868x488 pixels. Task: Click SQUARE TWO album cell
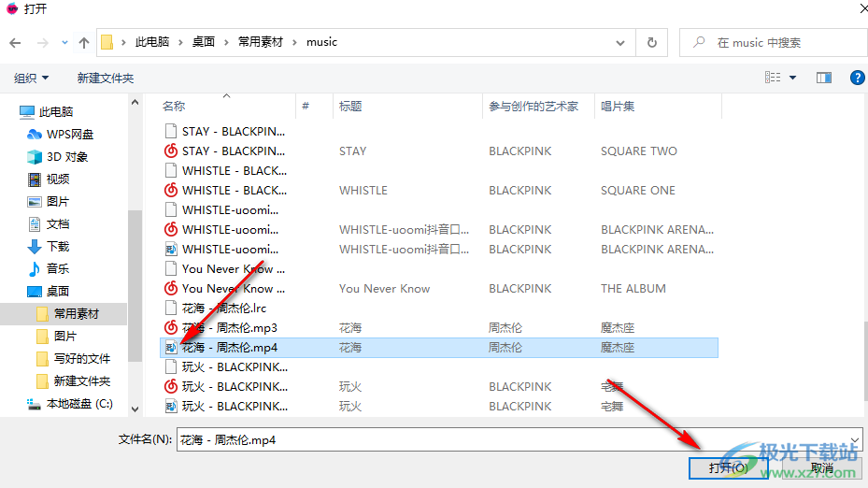639,151
